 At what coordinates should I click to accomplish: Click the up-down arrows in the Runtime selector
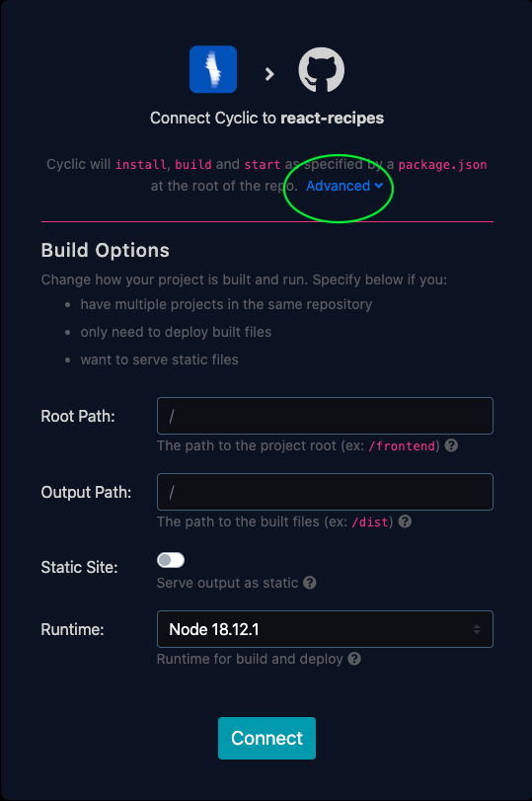(x=477, y=629)
